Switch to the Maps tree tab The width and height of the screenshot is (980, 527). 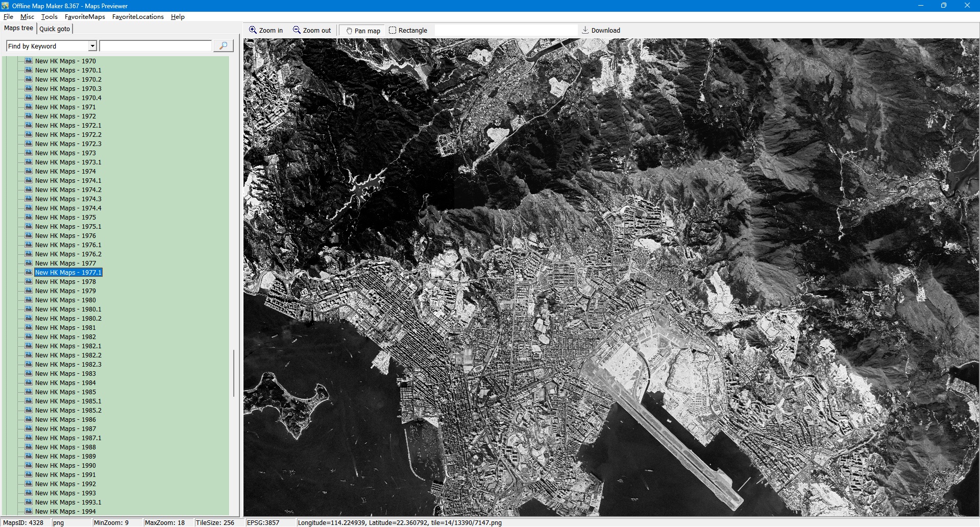[x=18, y=28]
